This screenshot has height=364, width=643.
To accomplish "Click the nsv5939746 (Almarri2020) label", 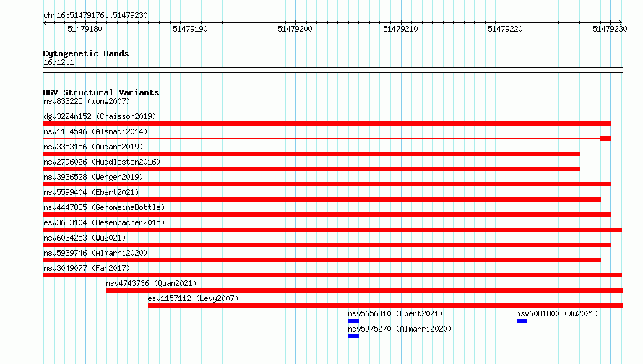I will pyautogui.click(x=95, y=253).
